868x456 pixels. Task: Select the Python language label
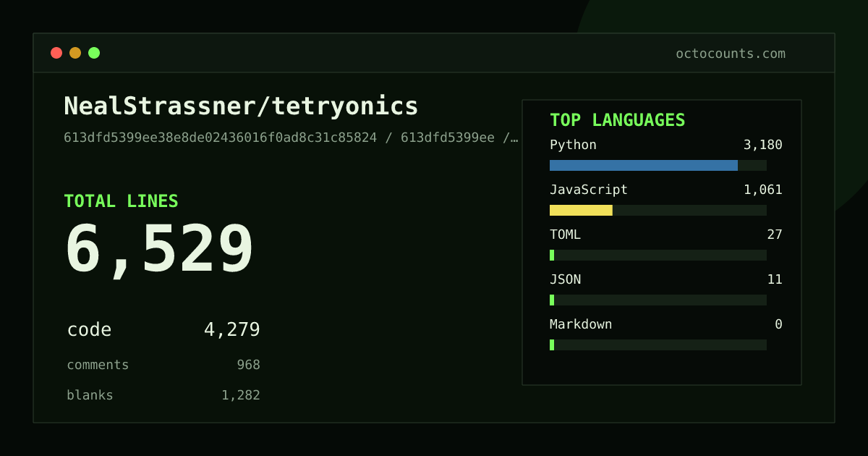click(573, 145)
